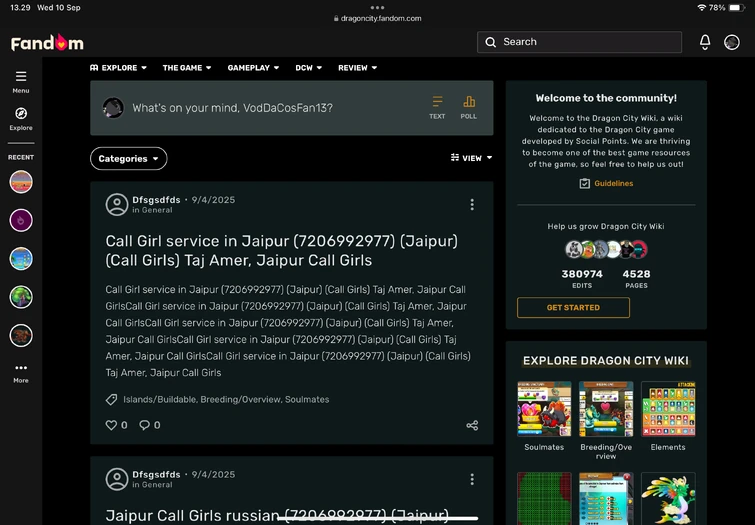Open the Fandom home logo
755x525 pixels.
47,43
